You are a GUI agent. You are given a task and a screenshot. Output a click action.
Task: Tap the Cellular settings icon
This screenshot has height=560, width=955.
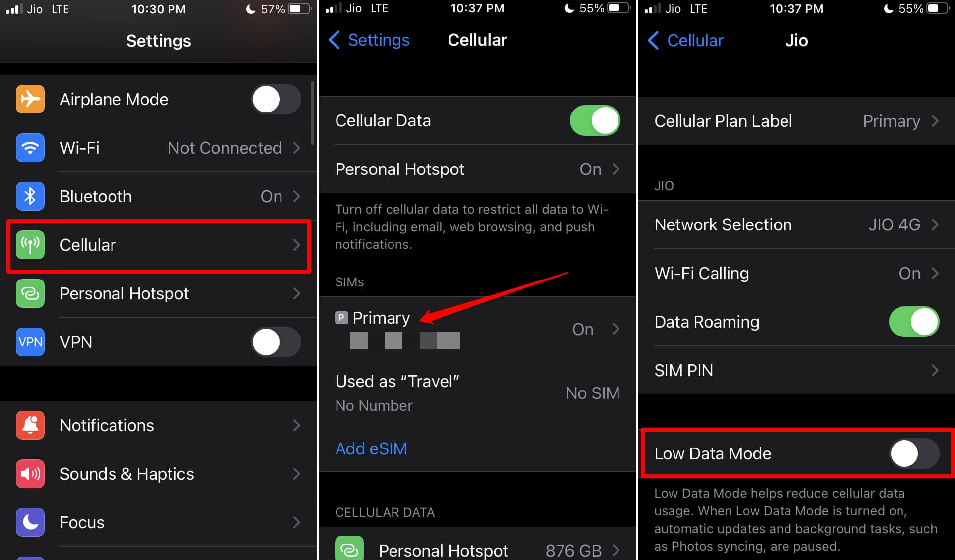pos(31,245)
